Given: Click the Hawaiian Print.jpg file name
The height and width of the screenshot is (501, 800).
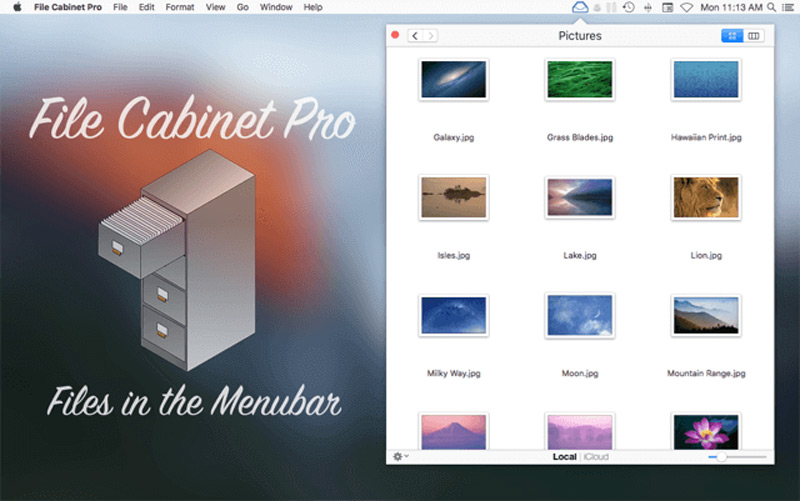Looking at the screenshot, I should point(706,137).
